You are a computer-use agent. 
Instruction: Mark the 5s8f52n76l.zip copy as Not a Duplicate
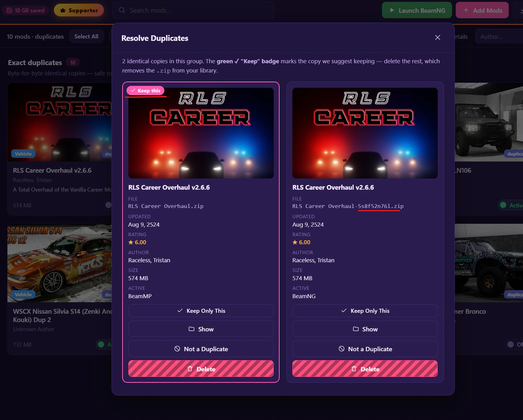365,349
